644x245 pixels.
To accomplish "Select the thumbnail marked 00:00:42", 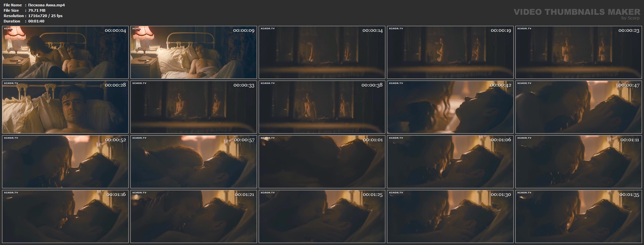I will pyautogui.click(x=450, y=107).
